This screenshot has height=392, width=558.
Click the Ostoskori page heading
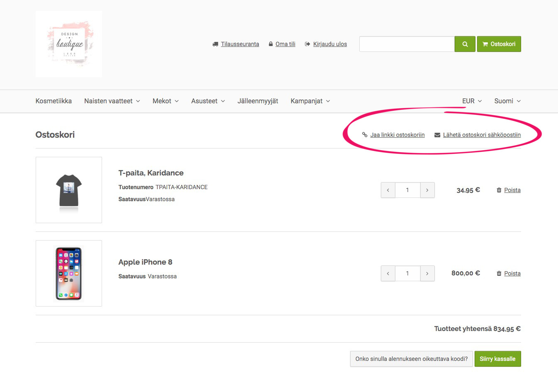tap(55, 135)
